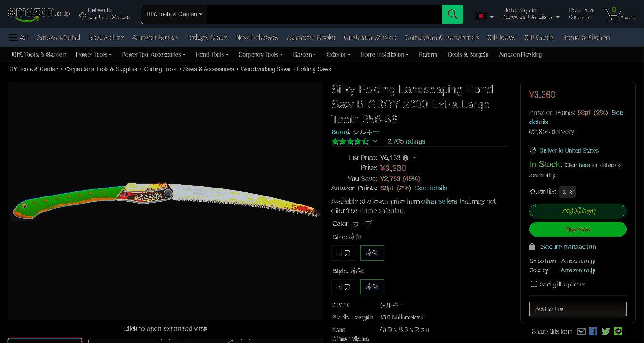Open Gift Cards page

[x=538, y=37]
